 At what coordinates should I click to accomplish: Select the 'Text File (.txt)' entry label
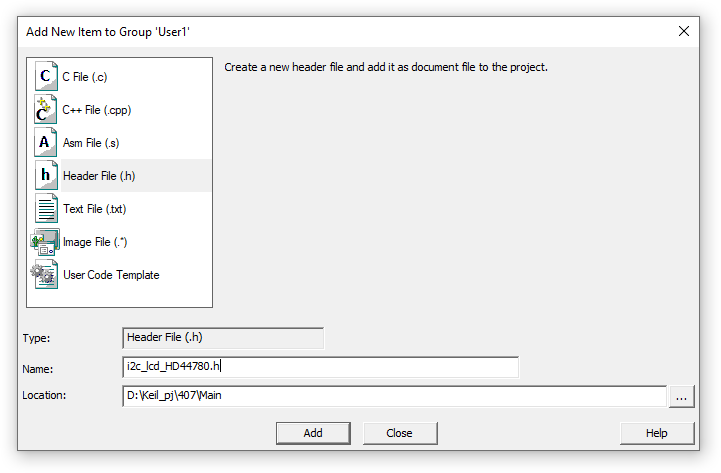coord(95,209)
